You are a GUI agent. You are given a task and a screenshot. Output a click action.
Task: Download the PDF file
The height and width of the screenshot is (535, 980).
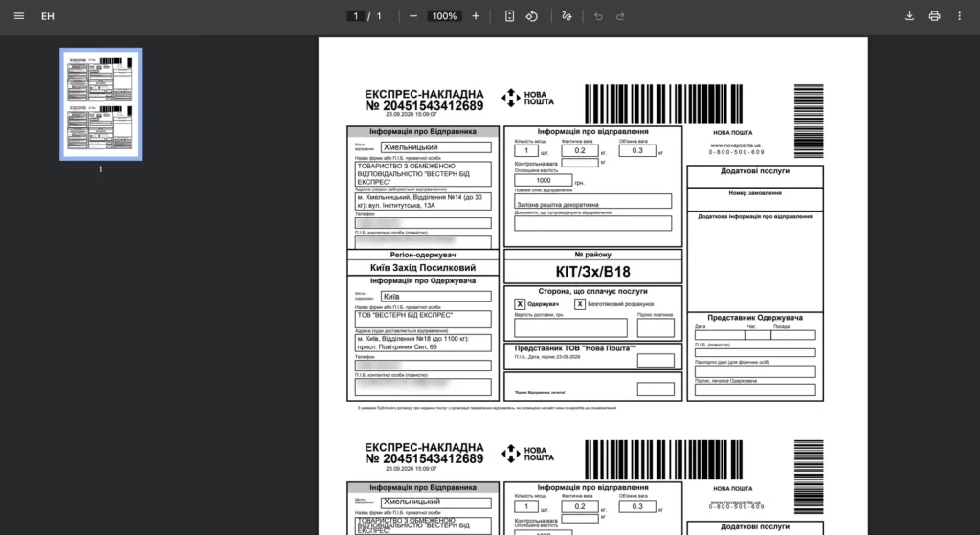pyautogui.click(x=909, y=16)
